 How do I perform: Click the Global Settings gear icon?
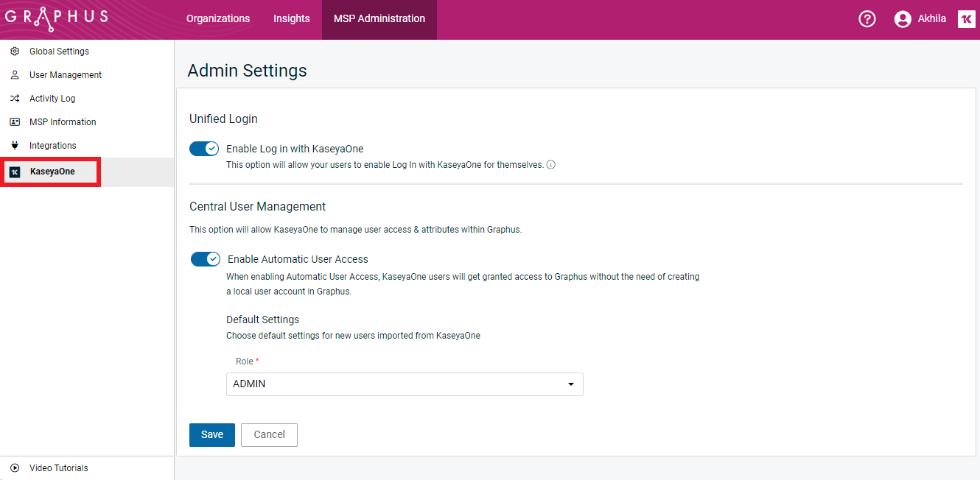(13, 51)
